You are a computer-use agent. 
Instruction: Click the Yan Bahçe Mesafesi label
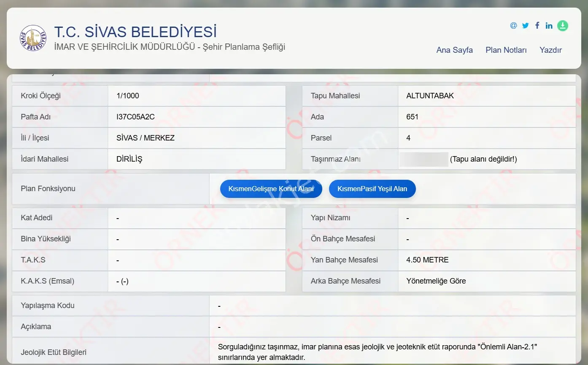[x=344, y=260]
